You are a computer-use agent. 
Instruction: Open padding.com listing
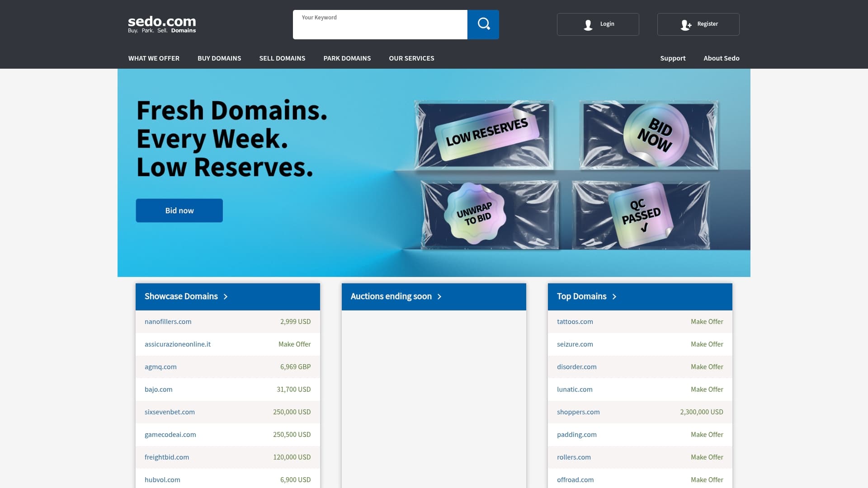(x=577, y=435)
